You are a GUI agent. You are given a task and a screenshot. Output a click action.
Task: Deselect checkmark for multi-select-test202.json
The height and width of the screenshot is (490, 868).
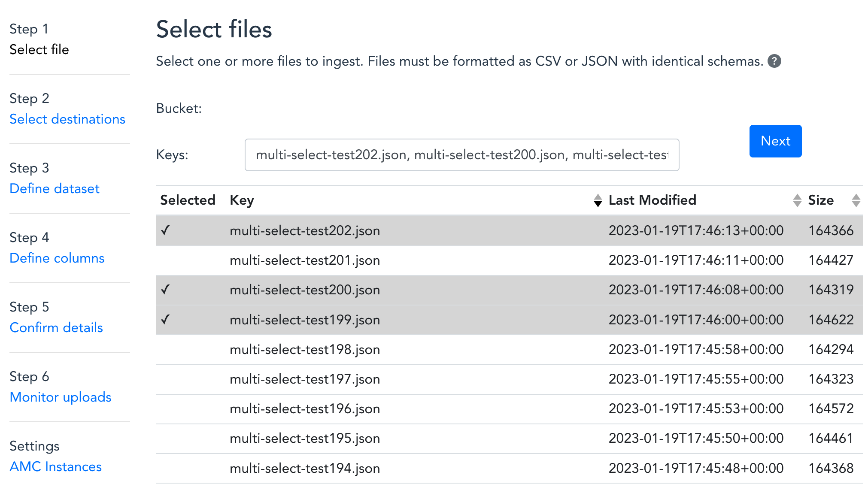coord(166,230)
